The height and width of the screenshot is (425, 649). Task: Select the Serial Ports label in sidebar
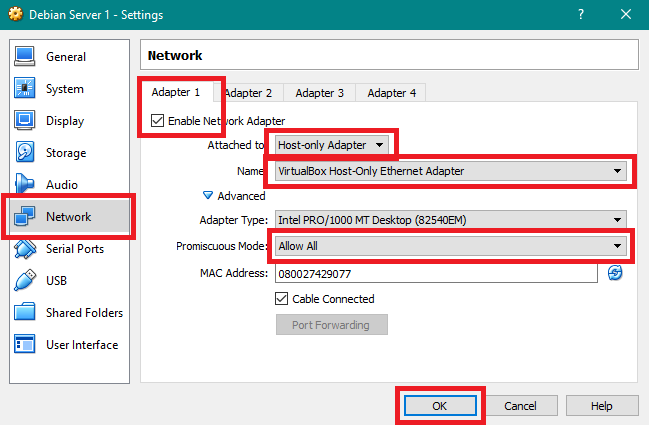pyautogui.click(x=75, y=249)
